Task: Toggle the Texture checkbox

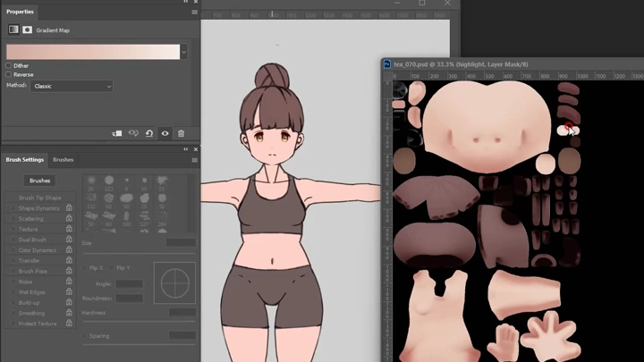Action: (13, 229)
